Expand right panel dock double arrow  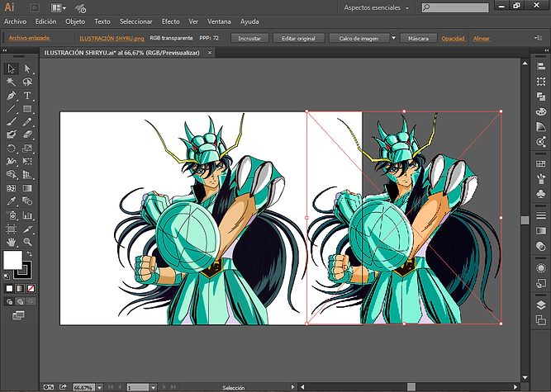(546, 50)
